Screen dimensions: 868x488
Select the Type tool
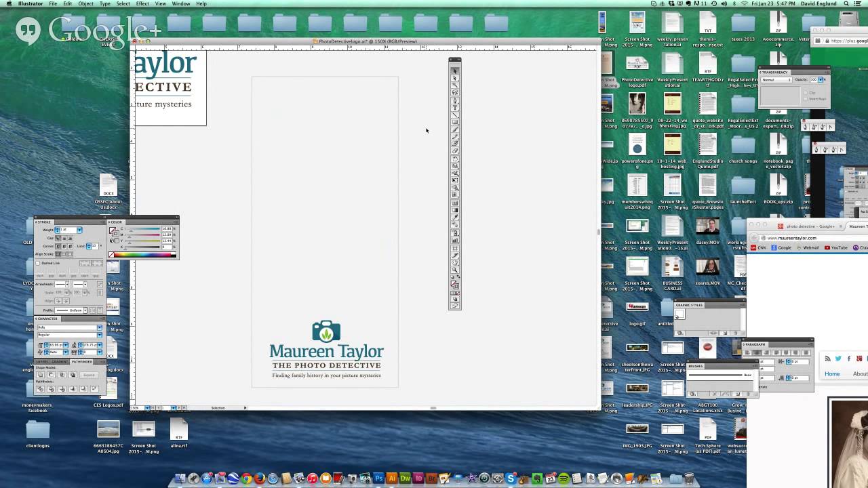(x=455, y=108)
